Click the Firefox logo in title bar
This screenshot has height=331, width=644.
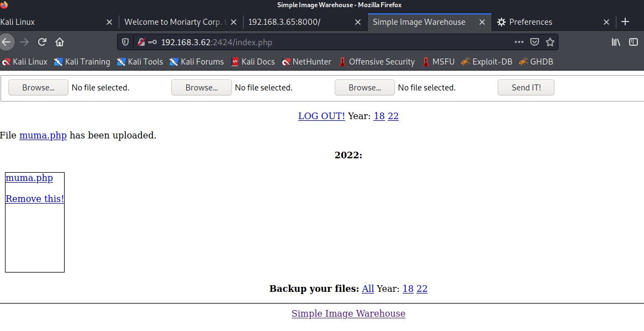coord(4,4)
